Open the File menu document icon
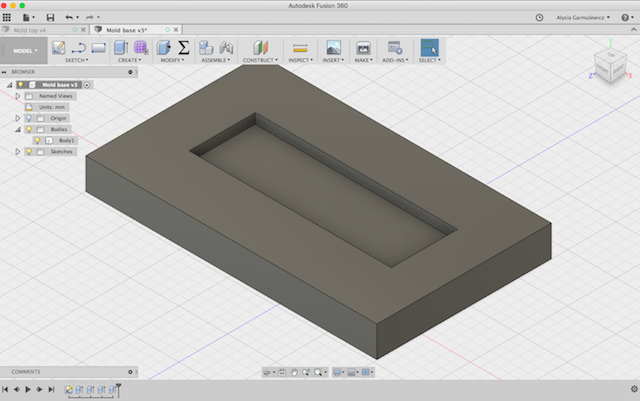This screenshot has height=401, width=640. tap(28, 17)
